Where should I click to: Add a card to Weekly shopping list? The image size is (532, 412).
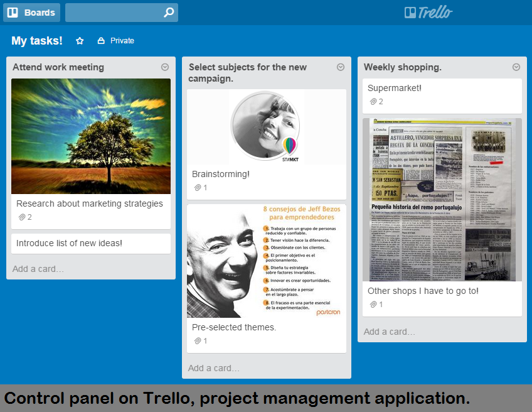coord(390,332)
